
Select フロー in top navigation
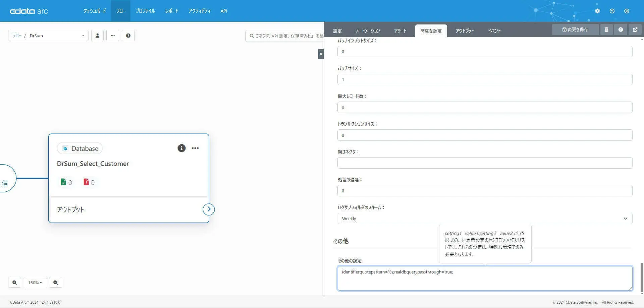click(121, 11)
